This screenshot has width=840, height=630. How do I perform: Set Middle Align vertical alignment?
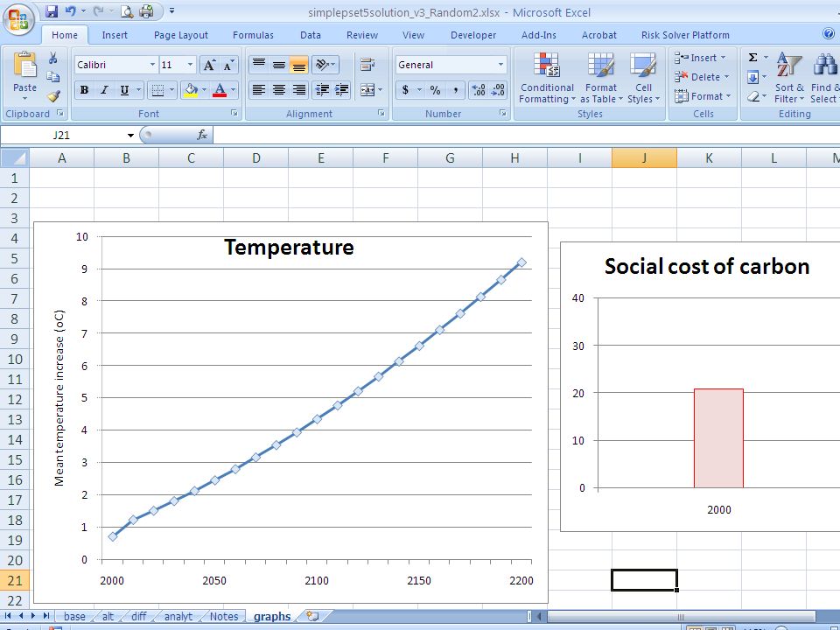coord(278,65)
